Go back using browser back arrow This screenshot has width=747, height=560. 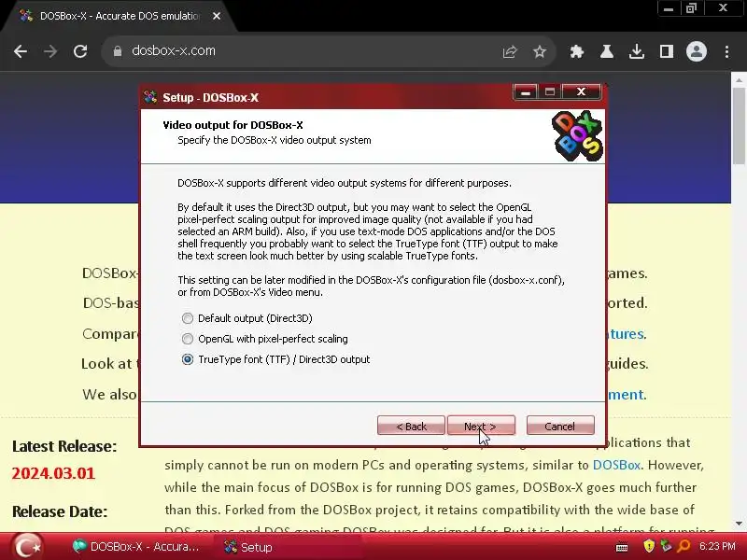coord(21,51)
